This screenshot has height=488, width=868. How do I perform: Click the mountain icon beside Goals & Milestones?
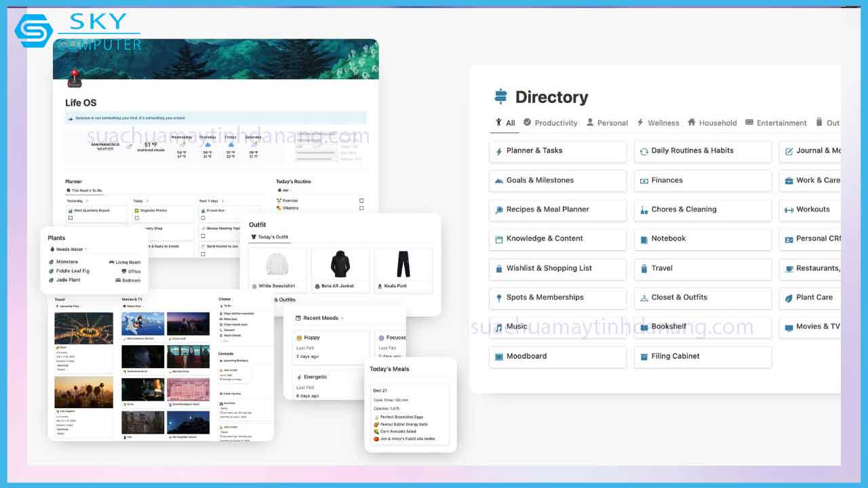click(499, 180)
